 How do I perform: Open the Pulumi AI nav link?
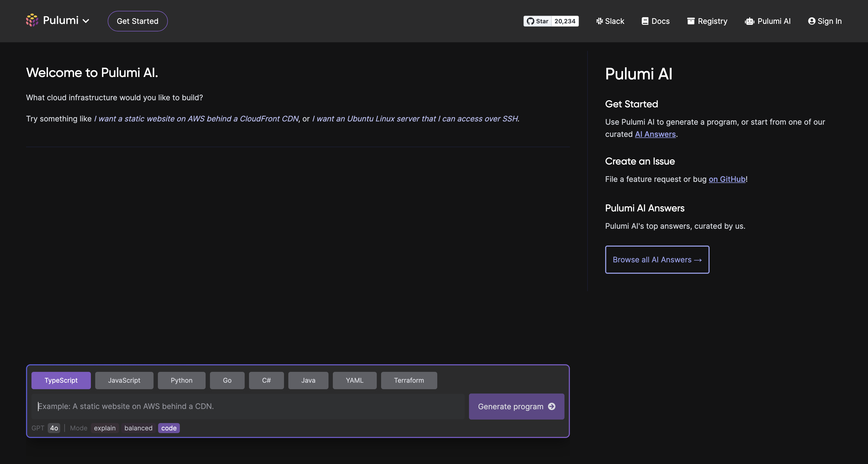[768, 21]
